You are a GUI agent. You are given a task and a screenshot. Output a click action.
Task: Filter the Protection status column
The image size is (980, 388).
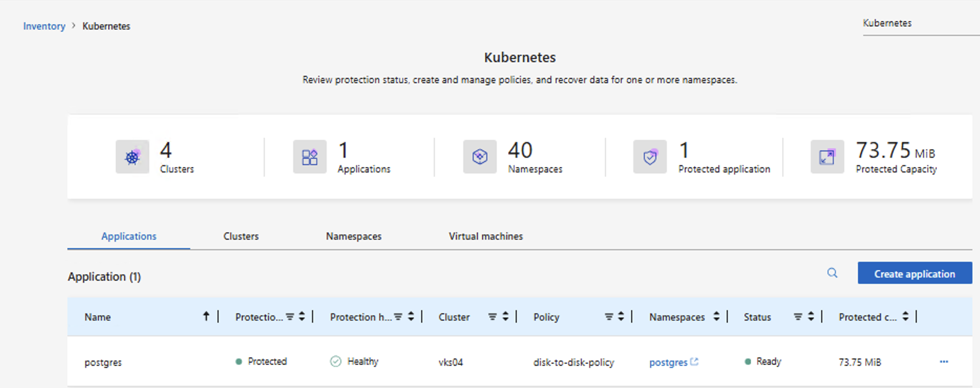coord(290,316)
